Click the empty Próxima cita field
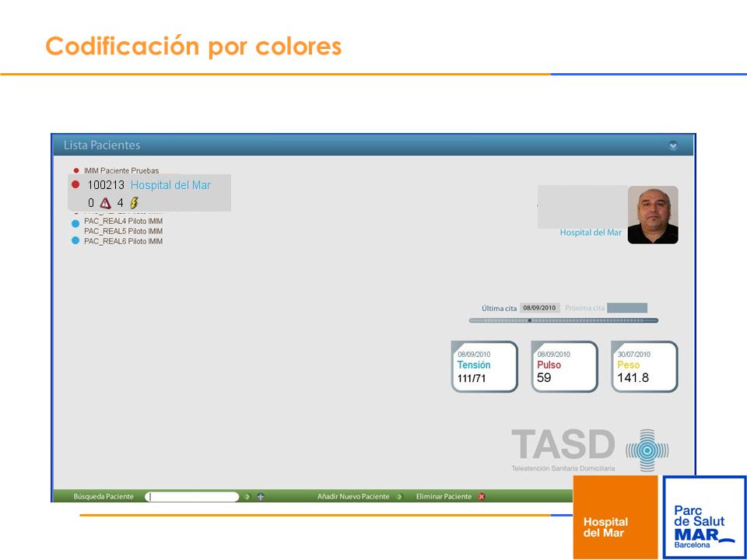The width and height of the screenshot is (747, 560). (627, 308)
